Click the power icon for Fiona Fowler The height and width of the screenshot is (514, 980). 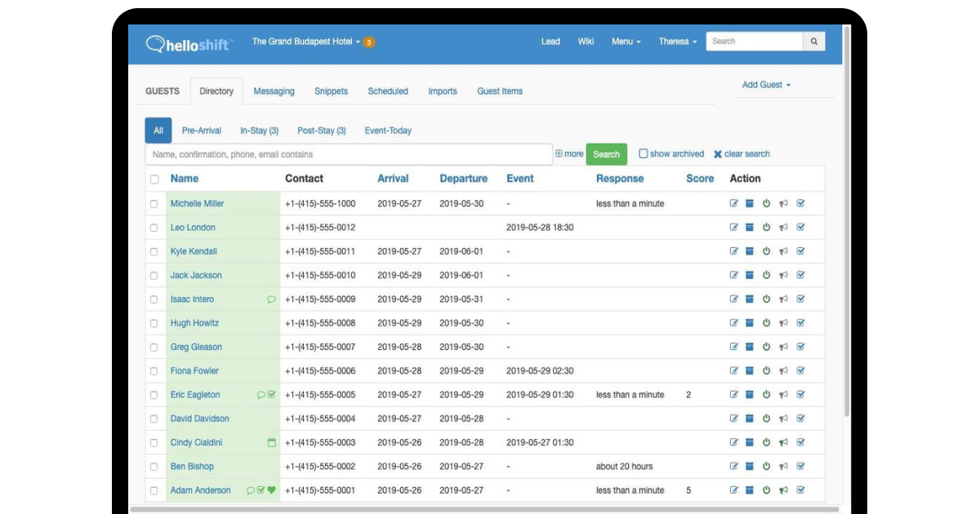tap(766, 370)
